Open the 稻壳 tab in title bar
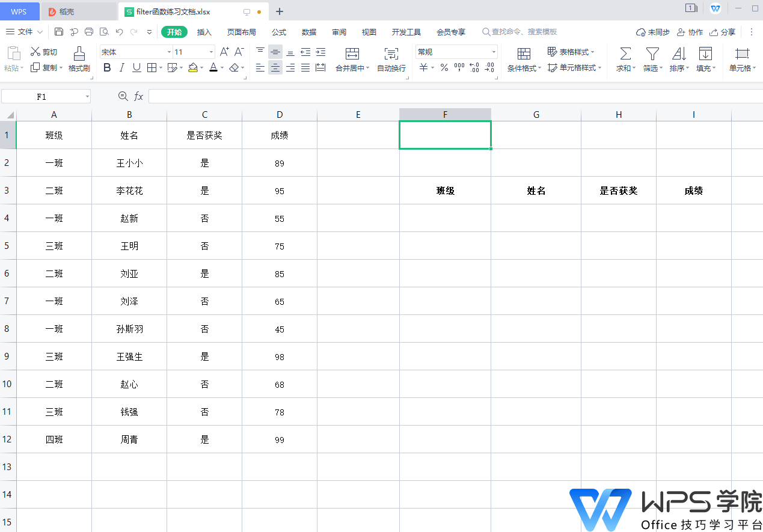The height and width of the screenshot is (532, 763). tap(78, 11)
